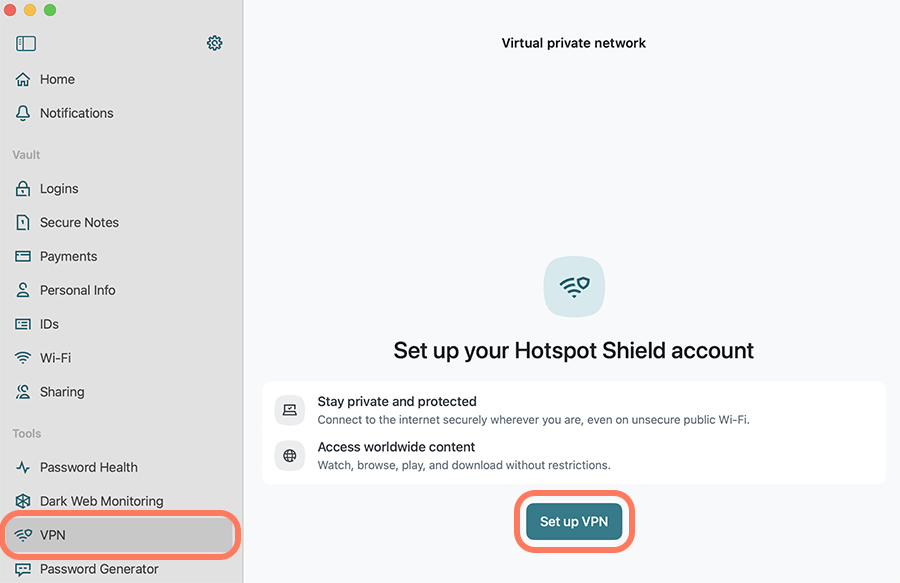The height and width of the screenshot is (583, 900).
Task: Click the Password Health pulse icon
Action: click(x=23, y=467)
